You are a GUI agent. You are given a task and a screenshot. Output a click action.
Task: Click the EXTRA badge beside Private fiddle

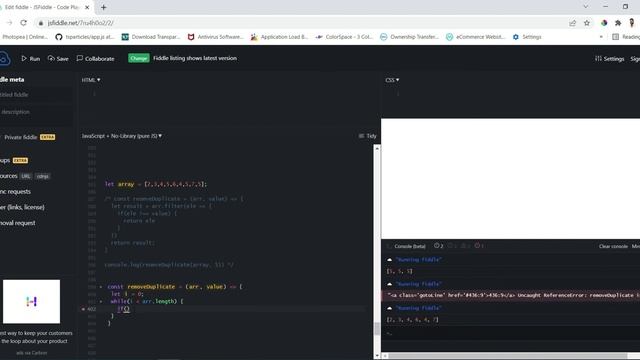[47, 137]
